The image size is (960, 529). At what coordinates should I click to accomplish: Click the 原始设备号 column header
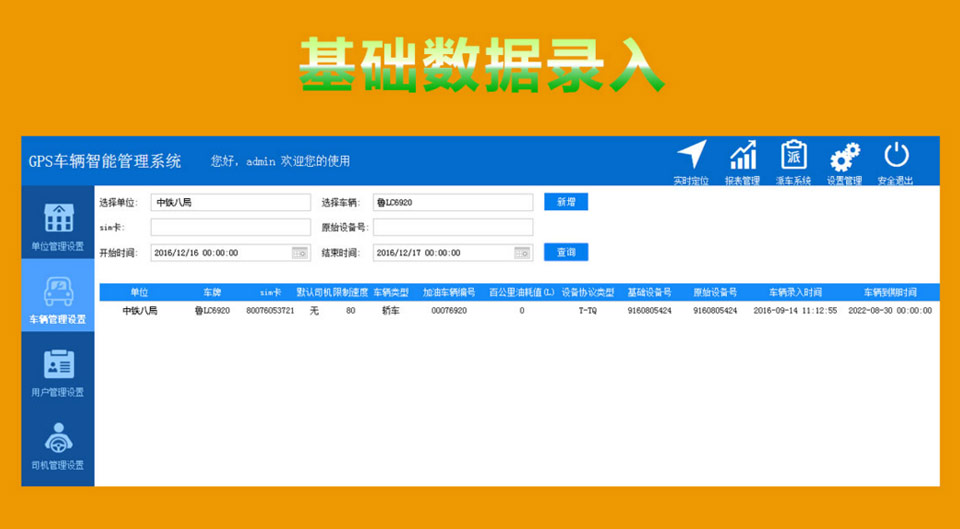click(715, 293)
